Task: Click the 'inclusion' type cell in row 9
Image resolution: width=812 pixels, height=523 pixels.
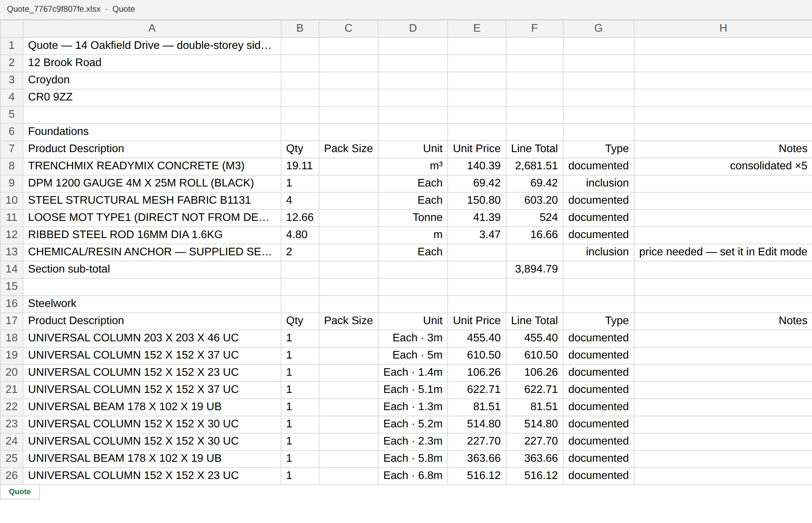Action: 598,183
